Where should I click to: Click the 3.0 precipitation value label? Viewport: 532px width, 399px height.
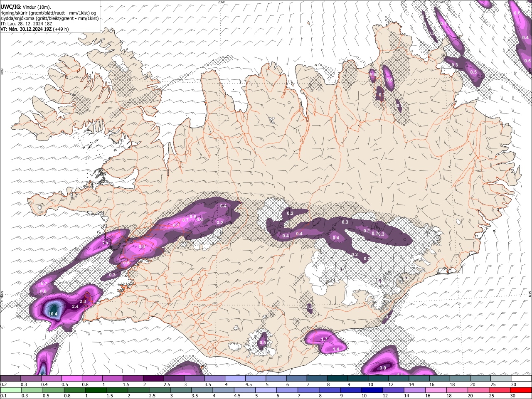point(383,368)
